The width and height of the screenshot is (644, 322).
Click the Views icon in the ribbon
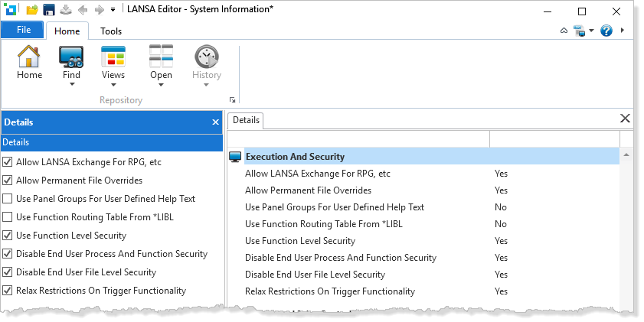tap(113, 57)
